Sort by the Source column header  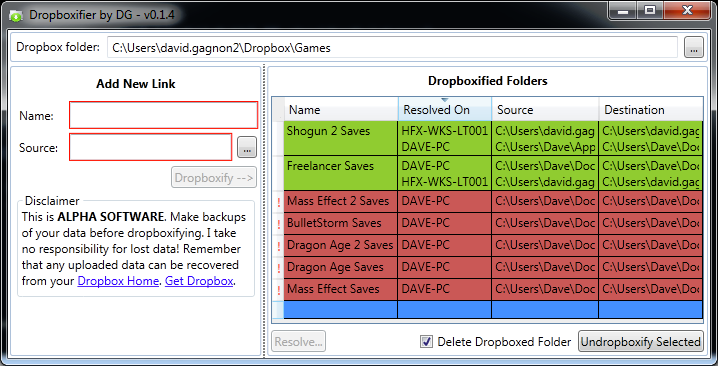pos(545,109)
